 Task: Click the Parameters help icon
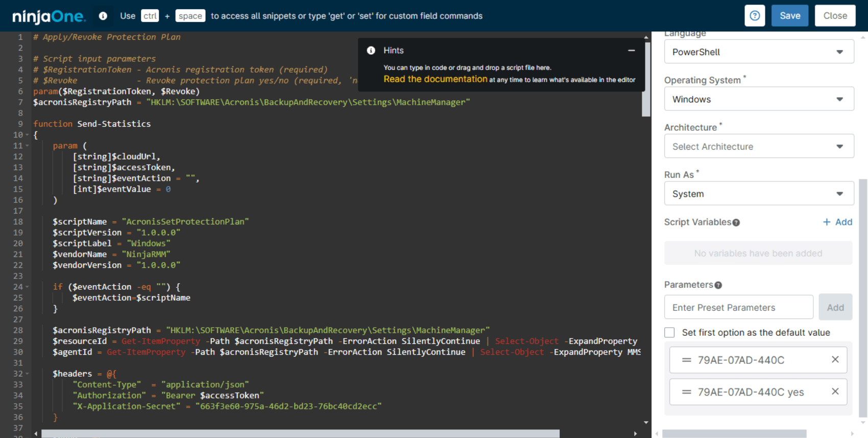point(718,285)
